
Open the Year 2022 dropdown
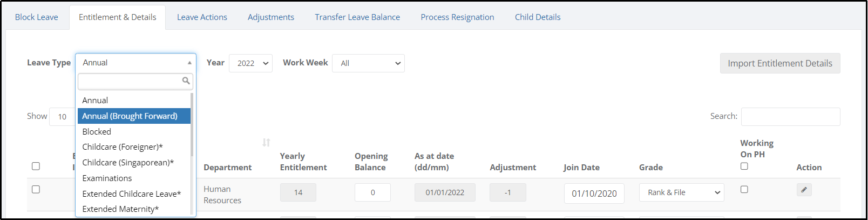pos(250,63)
